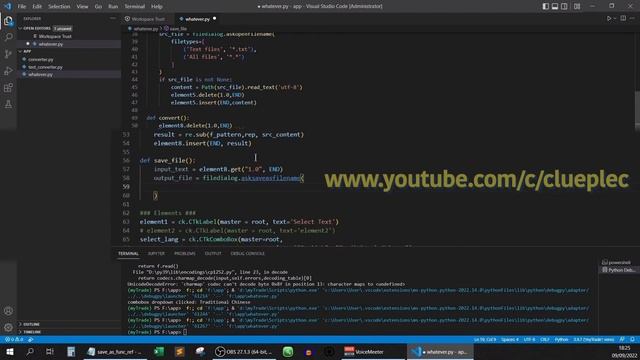Open the Search view in activity bar

[8, 37]
